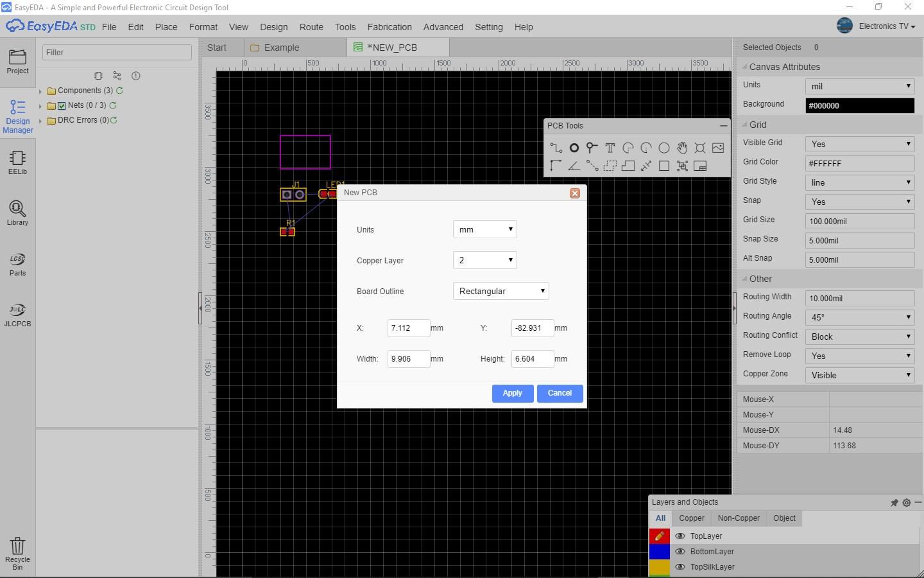Click the Cancel button
This screenshot has width=924, height=578.
[560, 393]
